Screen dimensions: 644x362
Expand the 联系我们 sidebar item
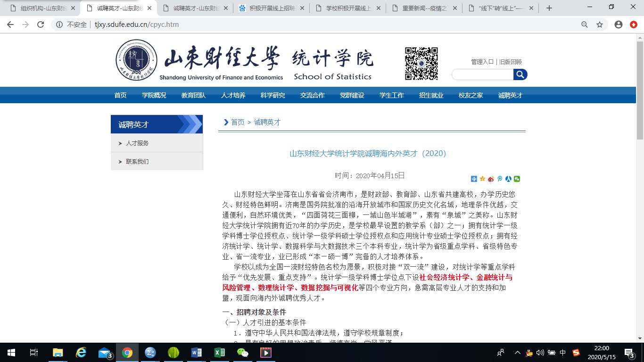(x=137, y=162)
